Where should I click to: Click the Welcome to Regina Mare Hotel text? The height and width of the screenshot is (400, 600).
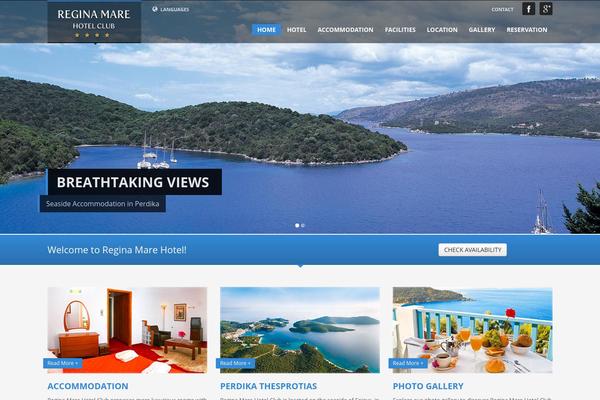[x=117, y=250]
